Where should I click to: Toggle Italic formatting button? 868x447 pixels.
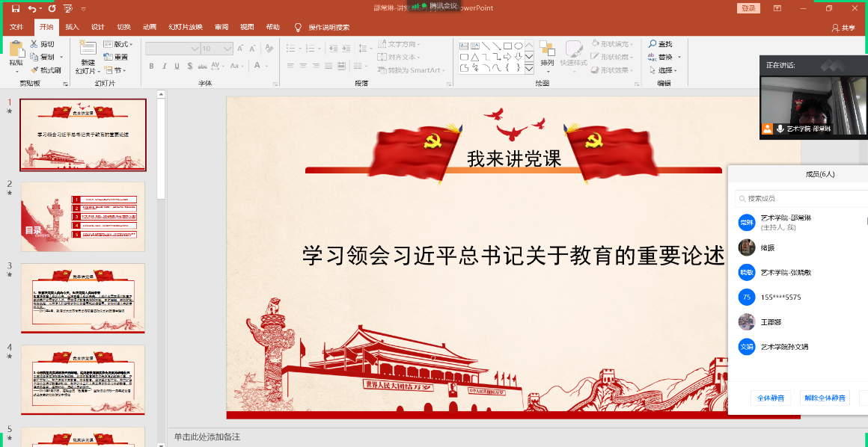pos(164,67)
